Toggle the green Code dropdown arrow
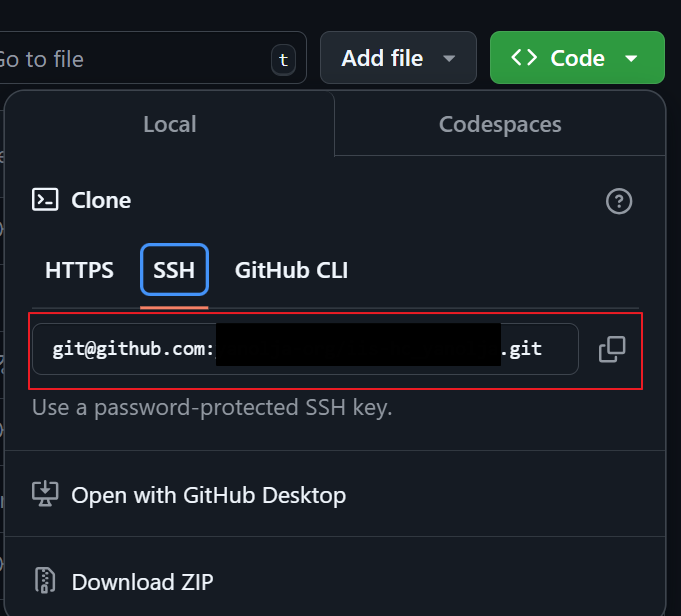 [x=631, y=58]
